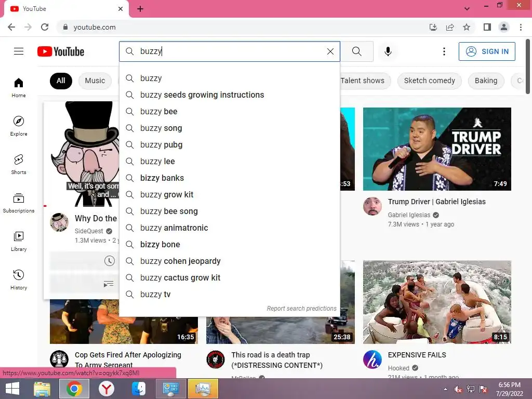Choose suggestion "buzzy pubg"
This screenshot has height=399, width=532.
pyautogui.click(x=229, y=144)
